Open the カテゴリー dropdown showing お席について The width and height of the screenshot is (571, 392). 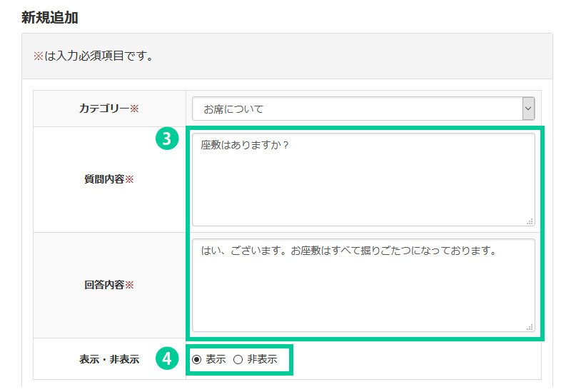point(357,109)
